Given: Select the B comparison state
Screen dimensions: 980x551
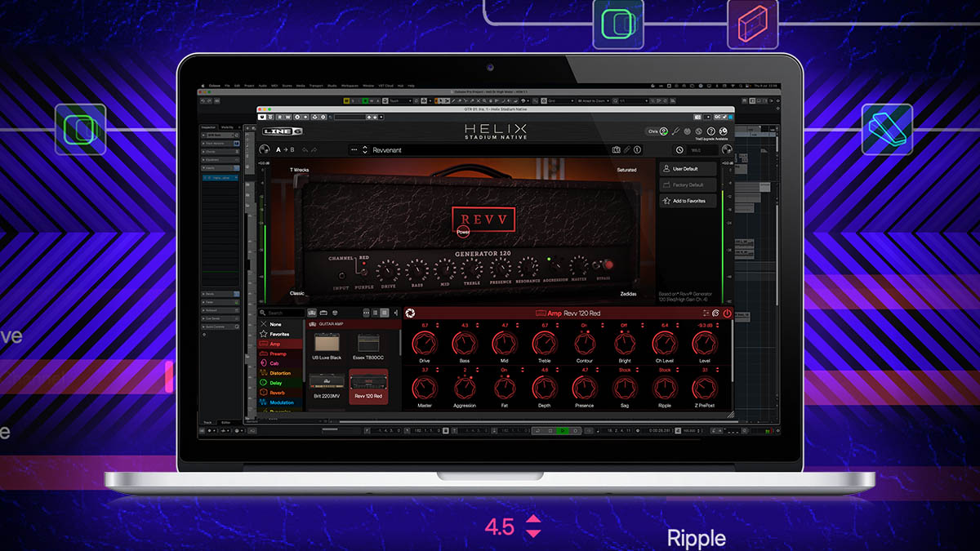Looking at the screenshot, I should tap(292, 150).
